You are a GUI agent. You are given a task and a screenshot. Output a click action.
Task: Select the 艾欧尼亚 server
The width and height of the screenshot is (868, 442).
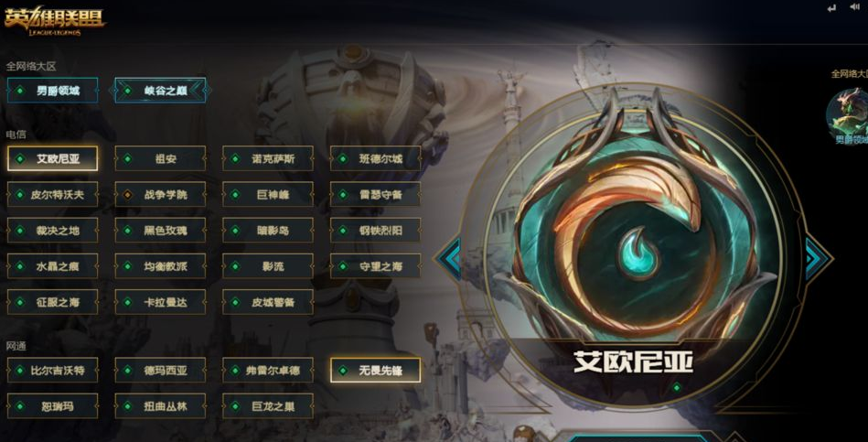(x=52, y=159)
